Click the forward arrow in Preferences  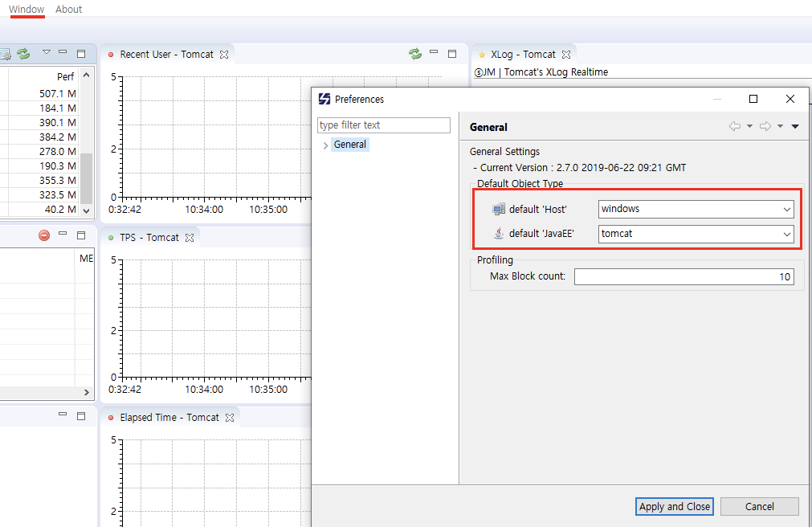765,126
